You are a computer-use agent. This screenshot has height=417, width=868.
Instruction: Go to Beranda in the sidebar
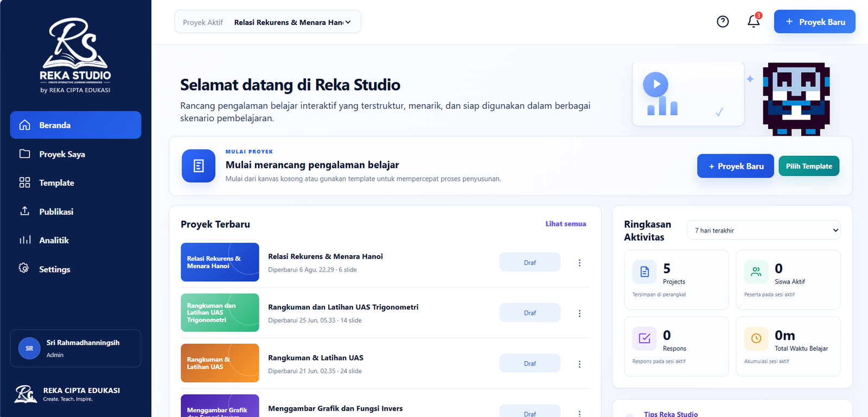click(x=75, y=125)
